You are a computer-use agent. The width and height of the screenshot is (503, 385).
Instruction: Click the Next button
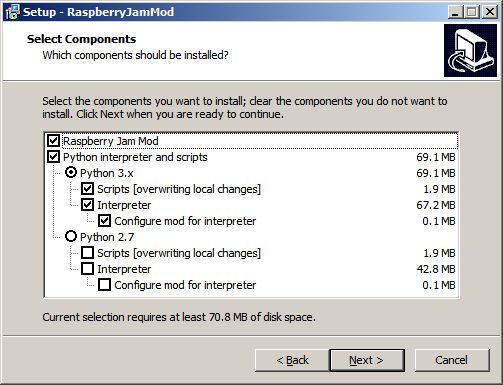tap(367, 360)
